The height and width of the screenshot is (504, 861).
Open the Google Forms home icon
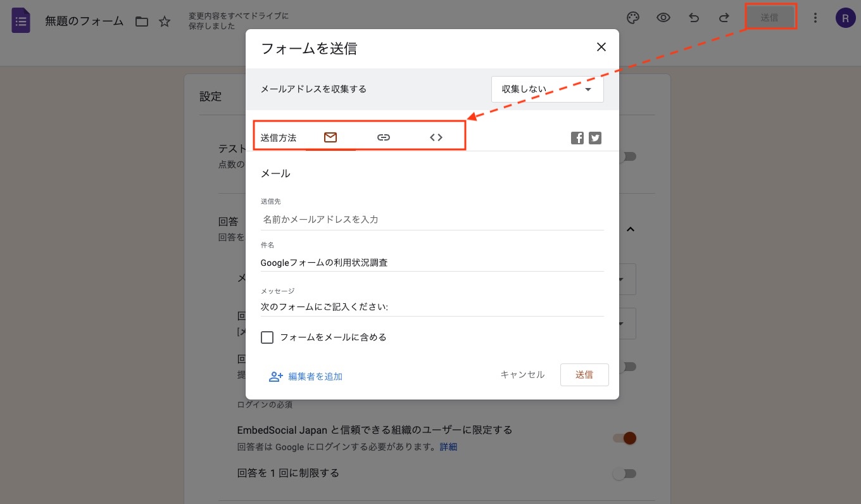[21, 21]
